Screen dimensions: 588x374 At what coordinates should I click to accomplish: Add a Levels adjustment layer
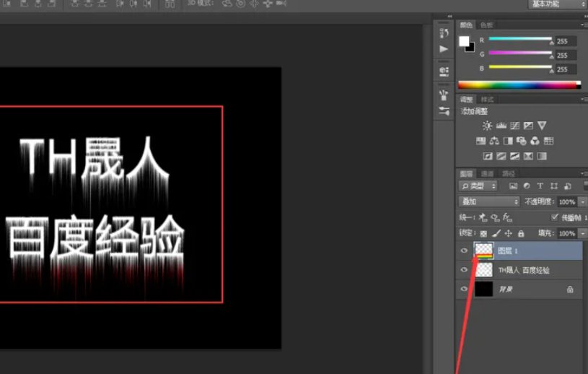501,126
